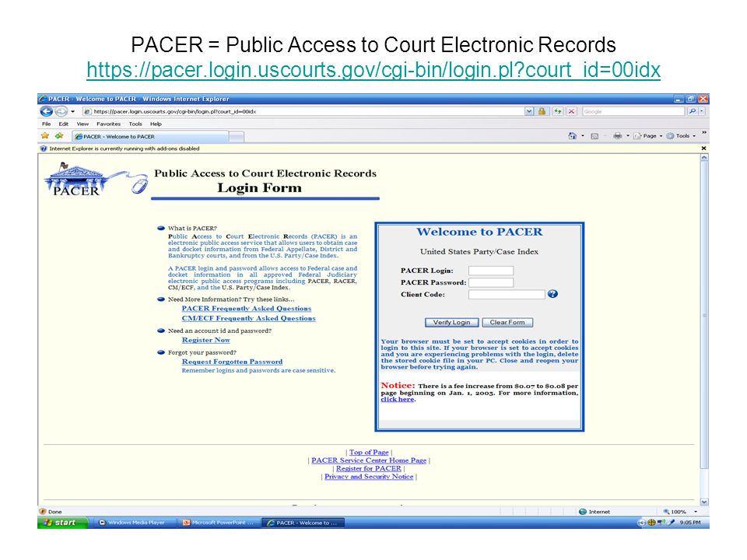Open the View menu
This screenshot has height=560, width=747.
coord(83,124)
